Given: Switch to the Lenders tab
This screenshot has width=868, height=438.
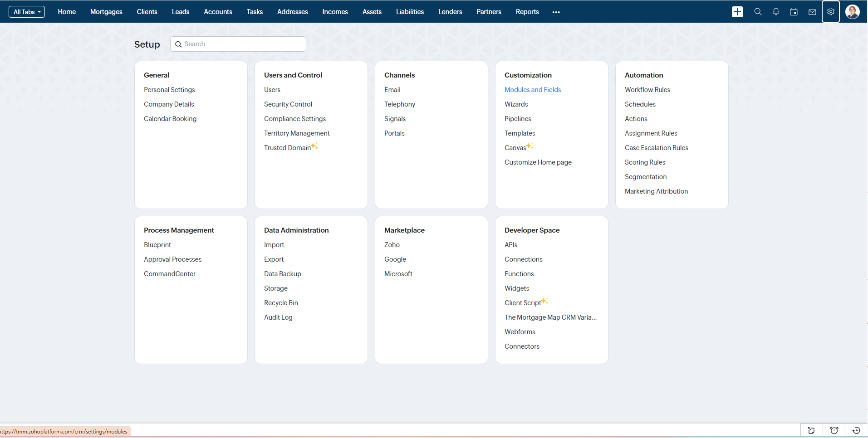Looking at the screenshot, I should (450, 12).
